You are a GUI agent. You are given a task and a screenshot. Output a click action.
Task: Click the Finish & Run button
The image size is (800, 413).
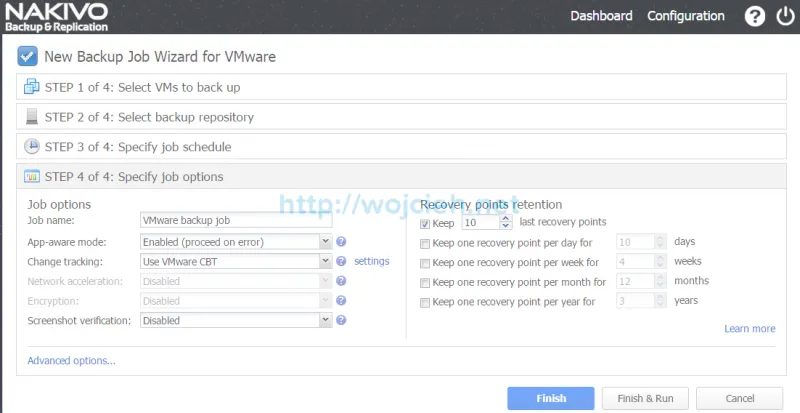[645, 398]
